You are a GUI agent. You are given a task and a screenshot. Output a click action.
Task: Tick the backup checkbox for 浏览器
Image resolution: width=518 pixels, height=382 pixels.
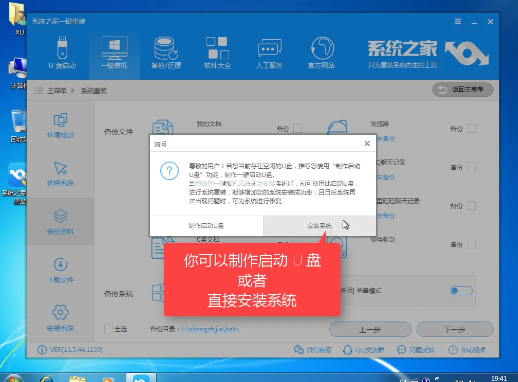coord(471,128)
